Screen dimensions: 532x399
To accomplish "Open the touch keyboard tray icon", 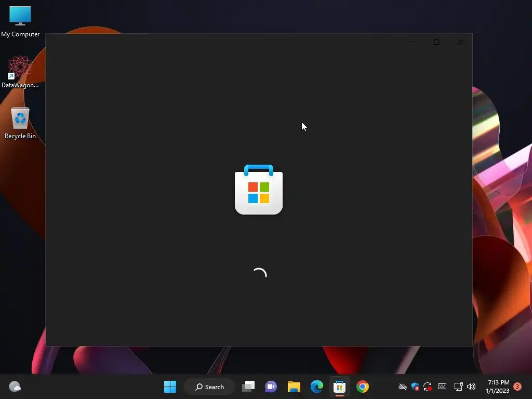I will [x=442, y=386].
